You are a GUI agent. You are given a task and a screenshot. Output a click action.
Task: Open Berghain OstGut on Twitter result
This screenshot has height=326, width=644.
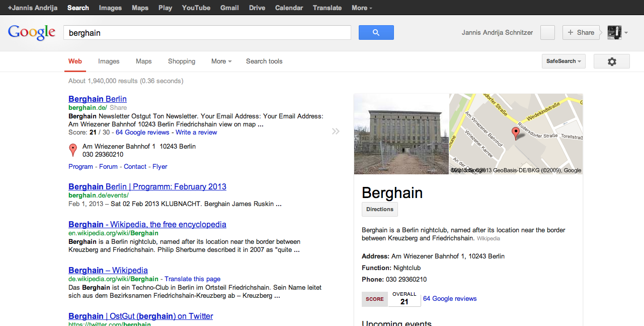click(x=141, y=316)
